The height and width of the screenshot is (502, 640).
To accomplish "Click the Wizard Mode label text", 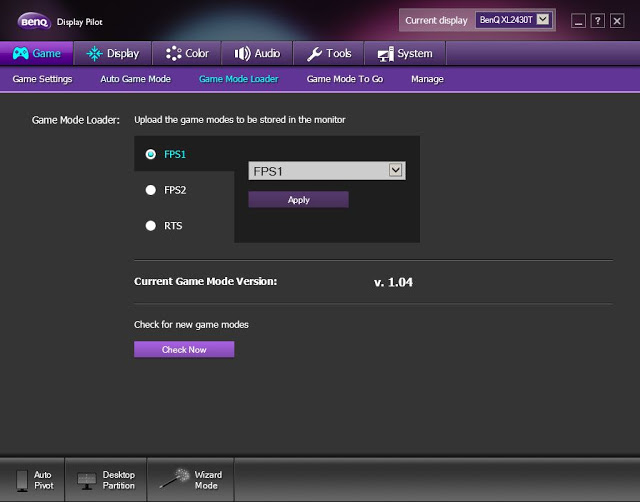I will 208,480.
